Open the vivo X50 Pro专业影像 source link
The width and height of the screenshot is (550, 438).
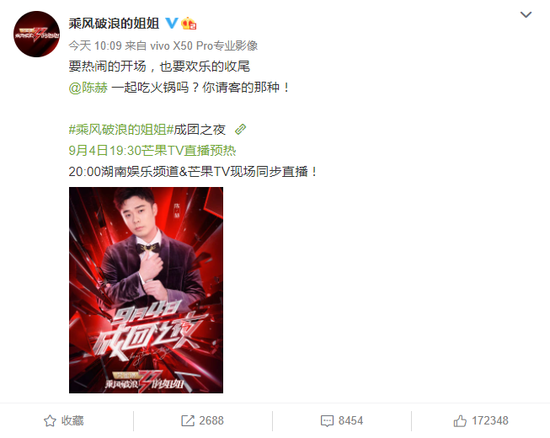(x=204, y=46)
